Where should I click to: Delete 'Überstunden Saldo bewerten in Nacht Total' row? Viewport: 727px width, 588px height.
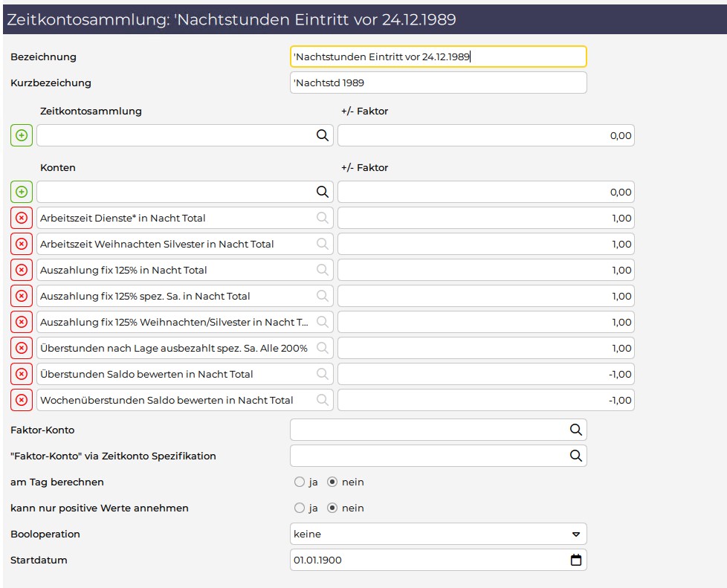(22, 374)
